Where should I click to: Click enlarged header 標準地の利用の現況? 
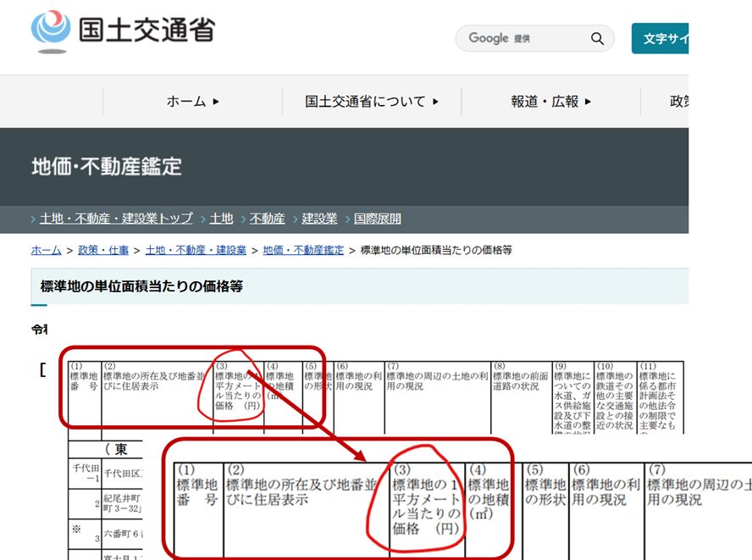(605, 492)
